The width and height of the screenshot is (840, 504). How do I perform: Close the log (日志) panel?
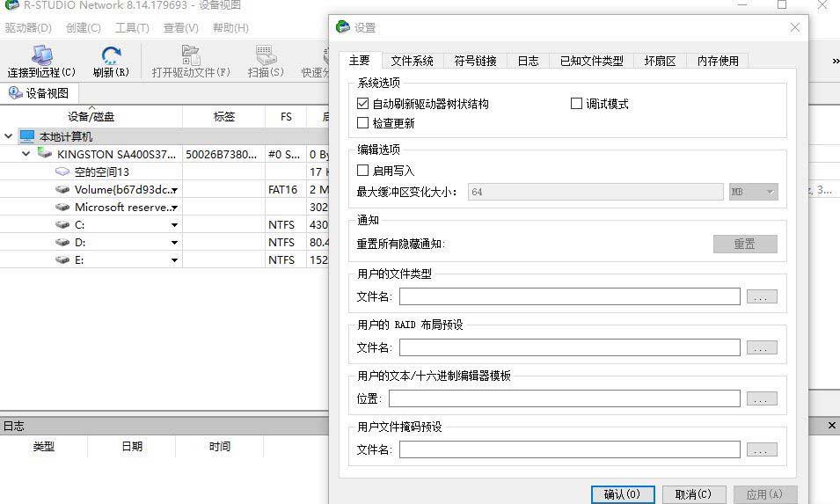(x=831, y=425)
